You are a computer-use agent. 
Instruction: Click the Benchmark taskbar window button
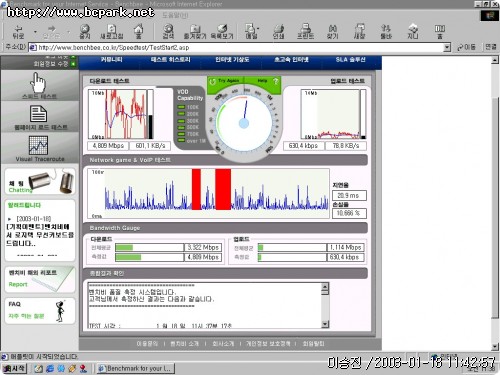[x=135, y=368]
